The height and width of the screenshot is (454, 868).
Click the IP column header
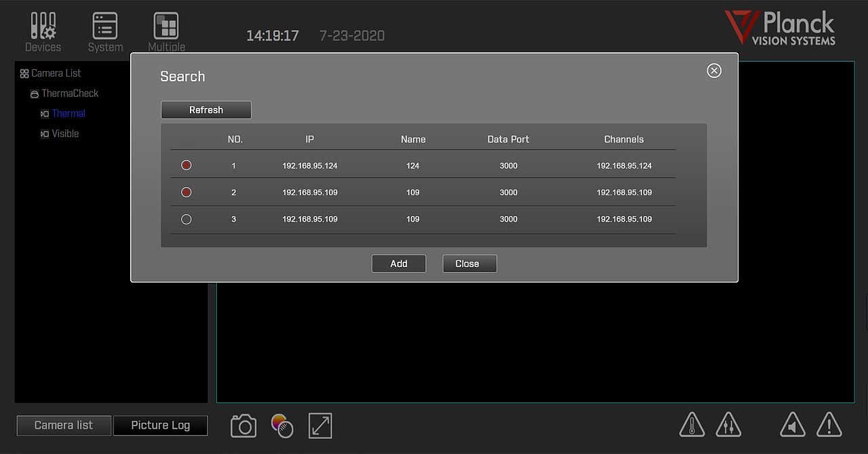pos(310,140)
